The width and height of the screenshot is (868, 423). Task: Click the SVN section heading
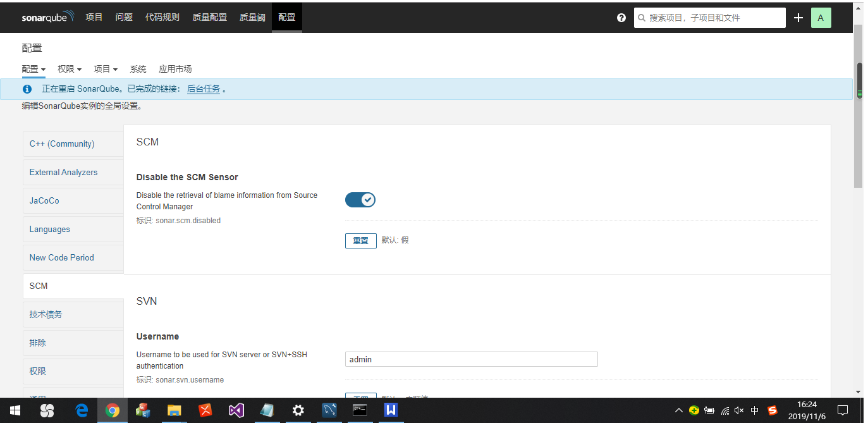coord(147,301)
